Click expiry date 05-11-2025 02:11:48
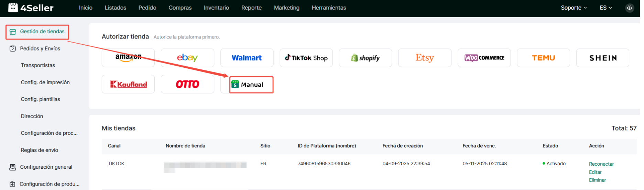The height and width of the screenshot is (190, 644). tap(484, 164)
